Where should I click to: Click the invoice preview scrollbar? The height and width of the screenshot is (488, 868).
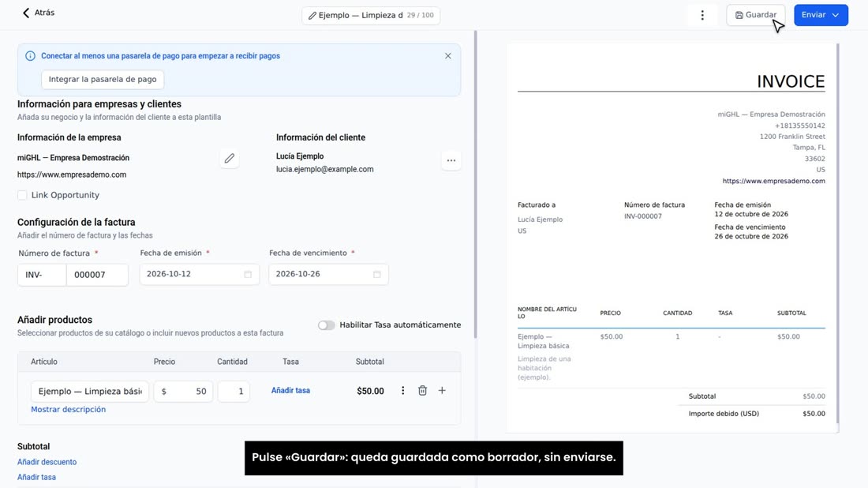tap(837, 233)
